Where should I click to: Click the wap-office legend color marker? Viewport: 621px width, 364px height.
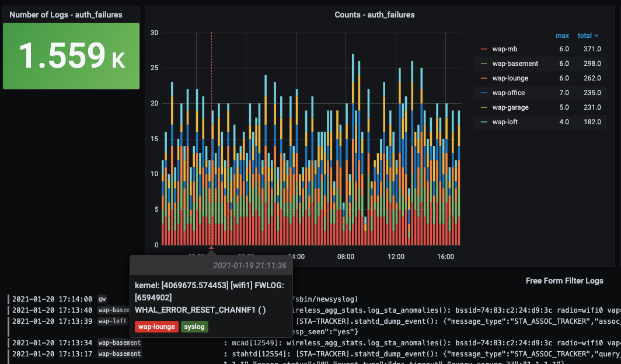click(484, 92)
